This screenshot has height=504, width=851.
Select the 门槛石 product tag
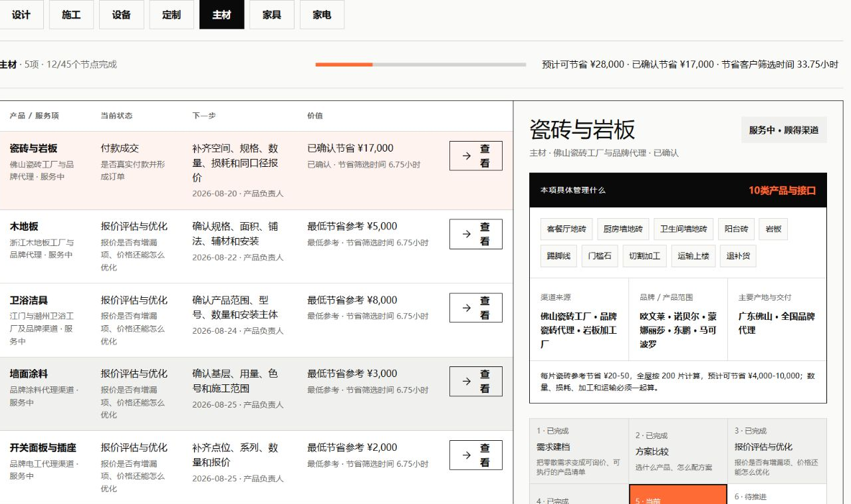(600, 256)
